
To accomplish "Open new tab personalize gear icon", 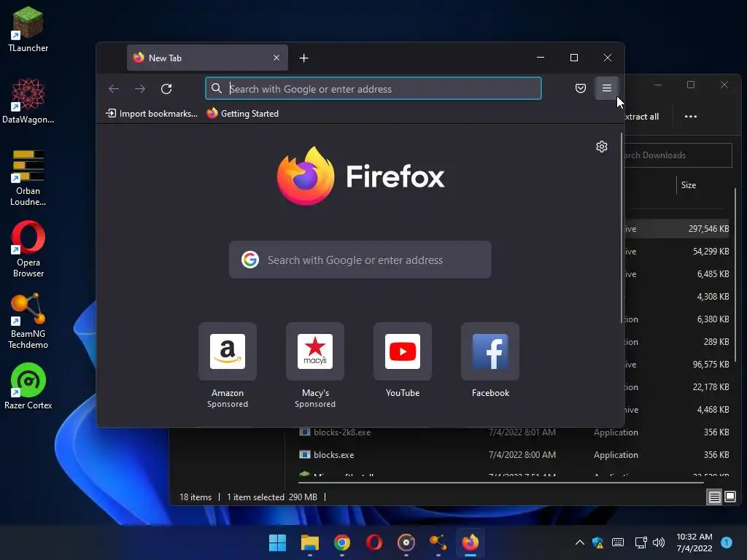I will pos(602,146).
